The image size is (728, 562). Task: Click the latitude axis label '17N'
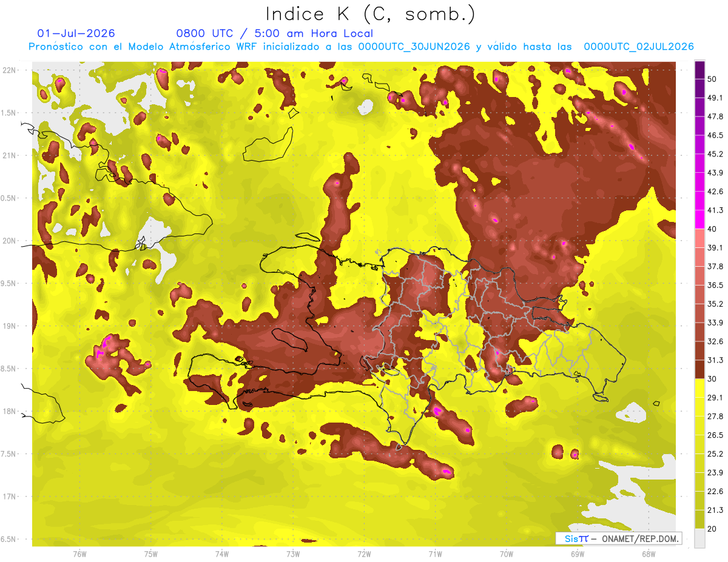pos(9,497)
